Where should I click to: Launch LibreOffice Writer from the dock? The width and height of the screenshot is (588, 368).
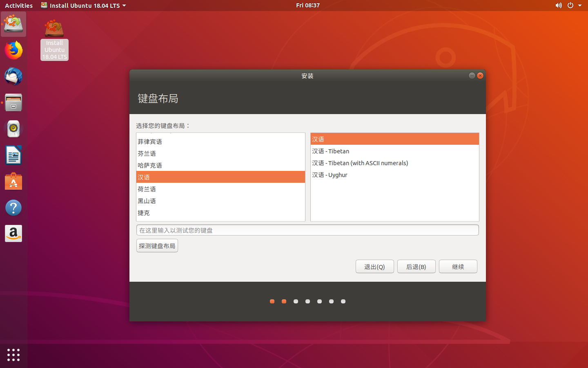[x=13, y=155]
